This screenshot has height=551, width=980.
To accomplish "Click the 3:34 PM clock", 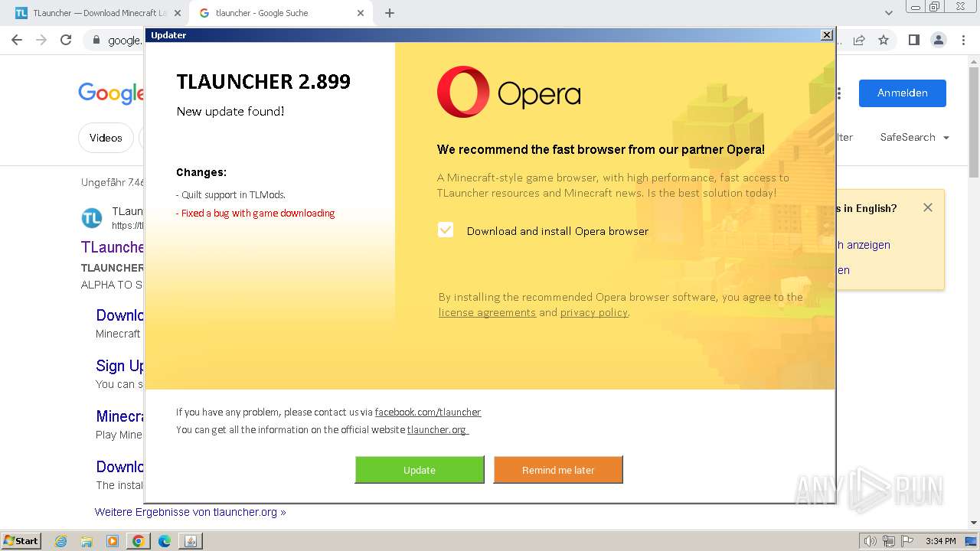I will pyautogui.click(x=941, y=541).
